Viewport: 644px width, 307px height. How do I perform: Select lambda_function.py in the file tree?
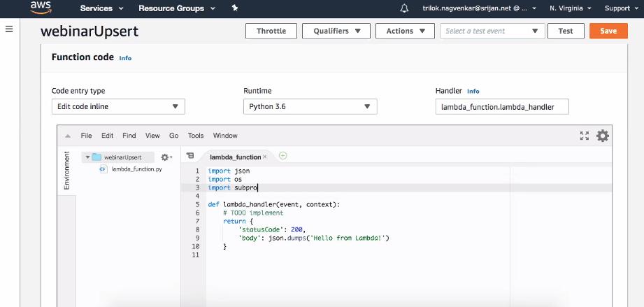[x=137, y=169]
